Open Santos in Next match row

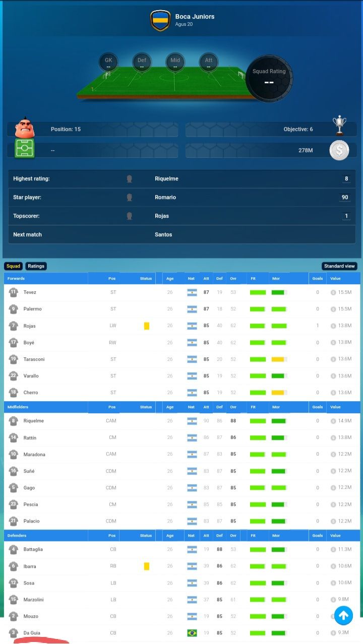(163, 235)
